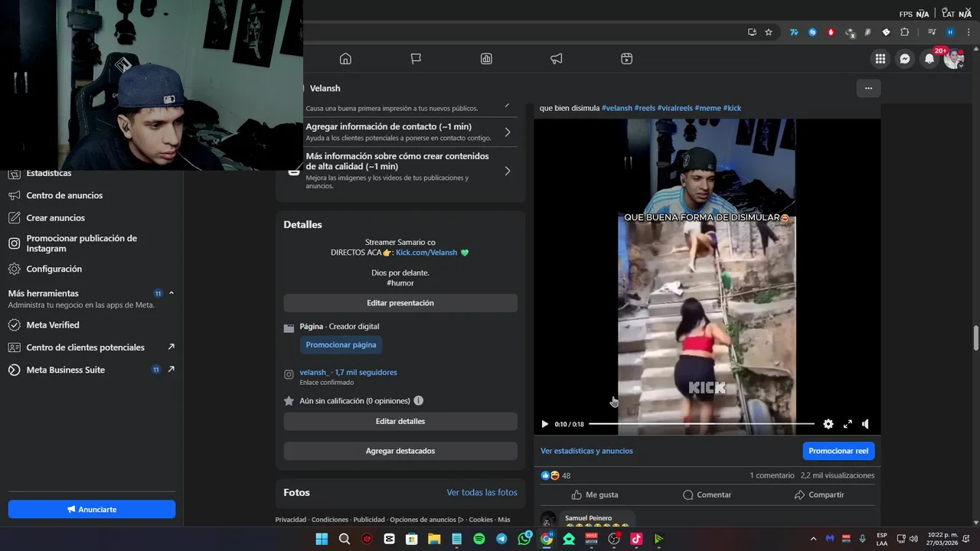Click Me gusta on the reel
This screenshot has width=980, height=551.
[x=594, y=494]
